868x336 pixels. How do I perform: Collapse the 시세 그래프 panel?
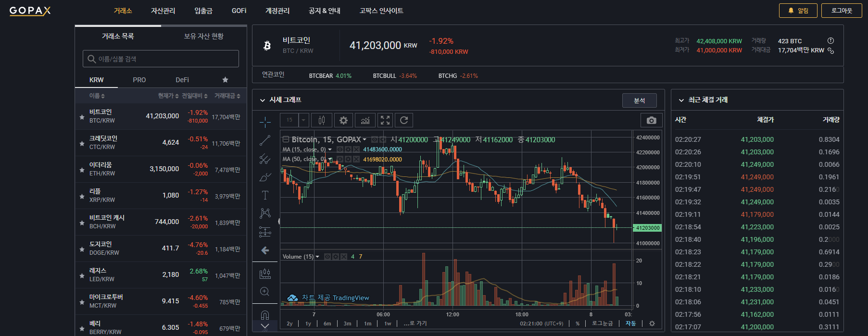pyautogui.click(x=262, y=100)
